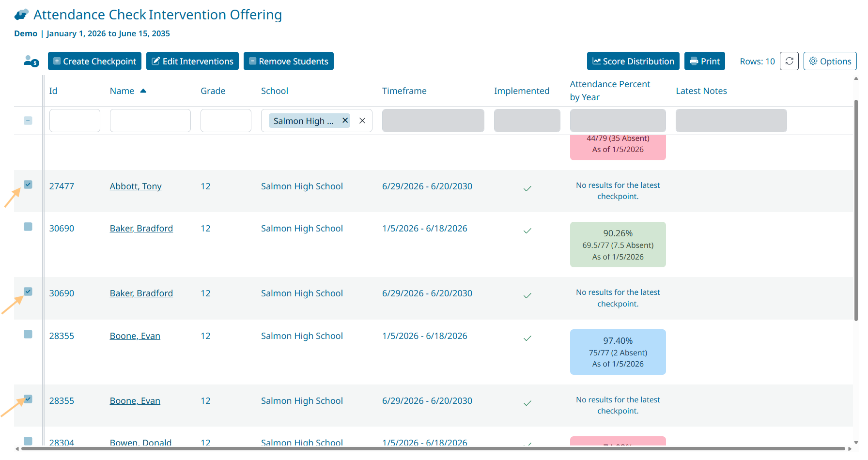Open the Options dropdown

tap(830, 61)
